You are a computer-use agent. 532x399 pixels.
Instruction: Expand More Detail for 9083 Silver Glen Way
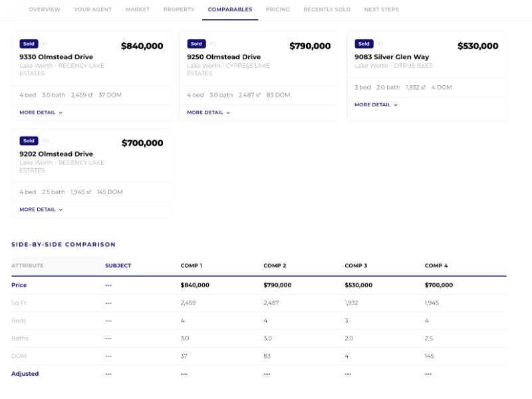pos(376,105)
